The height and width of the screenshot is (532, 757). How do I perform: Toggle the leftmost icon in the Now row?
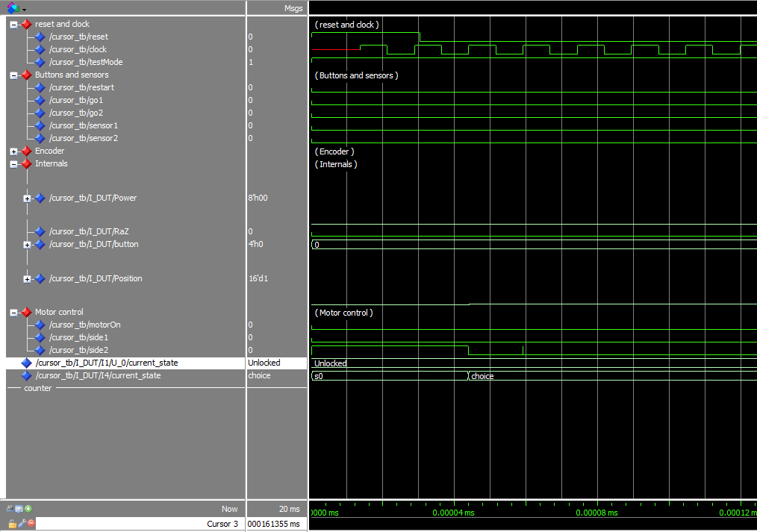coord(10,509)
